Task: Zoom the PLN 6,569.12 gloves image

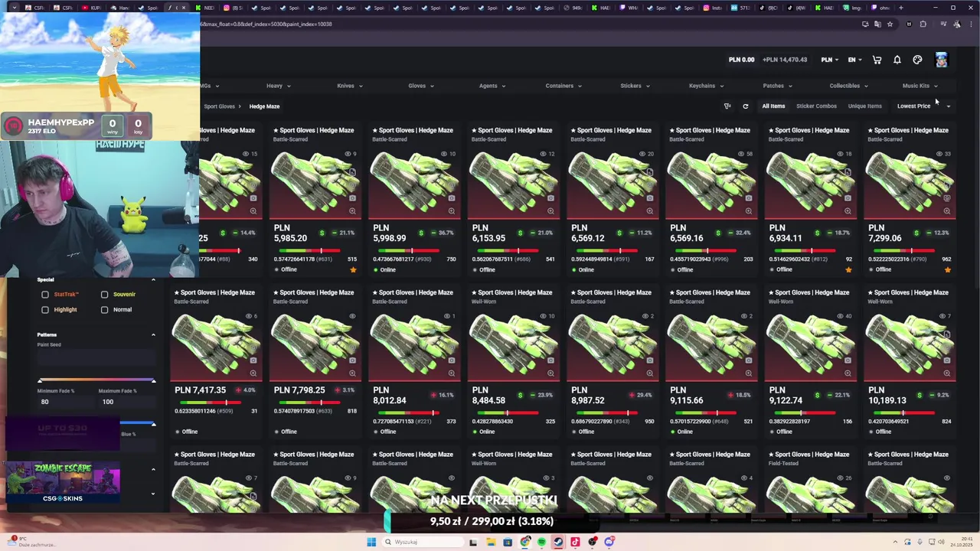Action: (x=650, y=211)
